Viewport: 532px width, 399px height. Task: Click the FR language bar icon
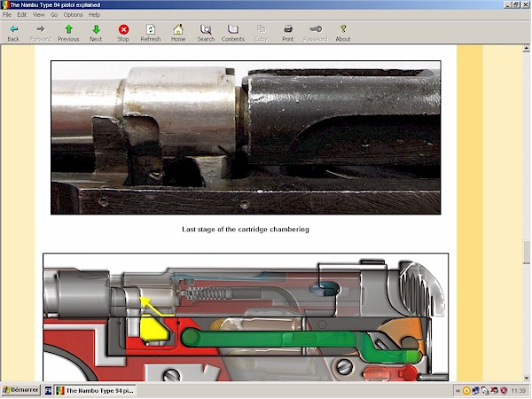click(x=48, y=390)
